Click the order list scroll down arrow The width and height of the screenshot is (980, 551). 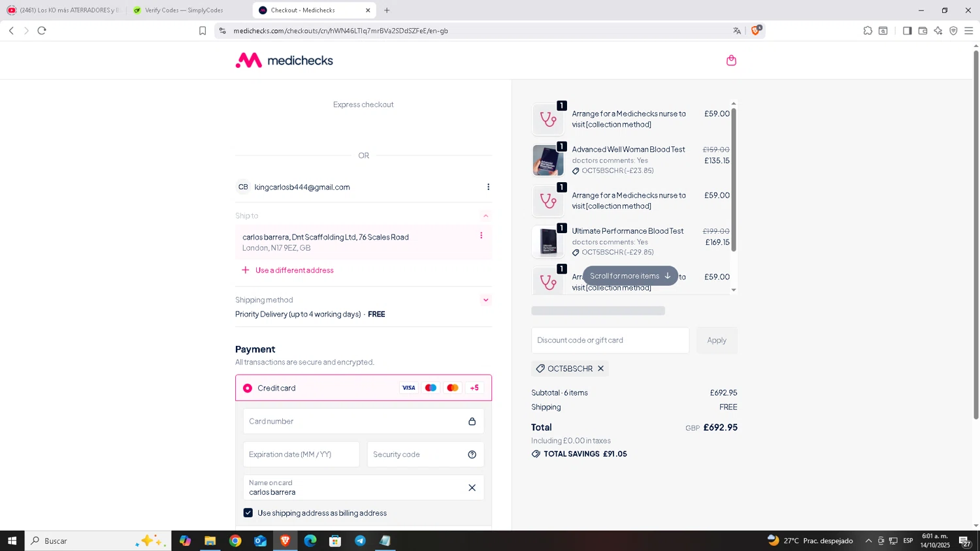(734, 290)
